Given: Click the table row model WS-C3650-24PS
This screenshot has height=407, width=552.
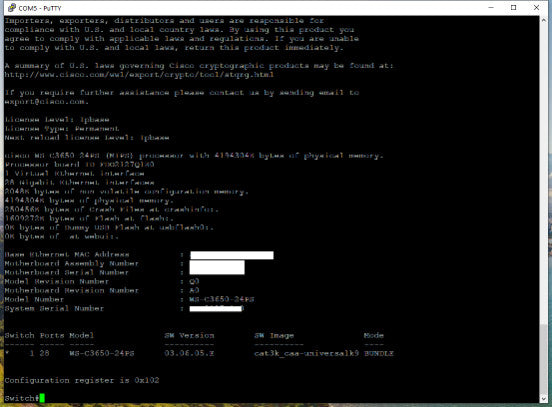Looking at the screenshot, I should 102,353.
